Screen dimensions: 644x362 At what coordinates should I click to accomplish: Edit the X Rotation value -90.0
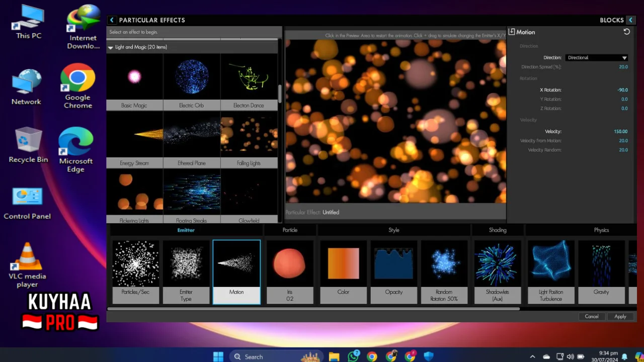(622, 90)
